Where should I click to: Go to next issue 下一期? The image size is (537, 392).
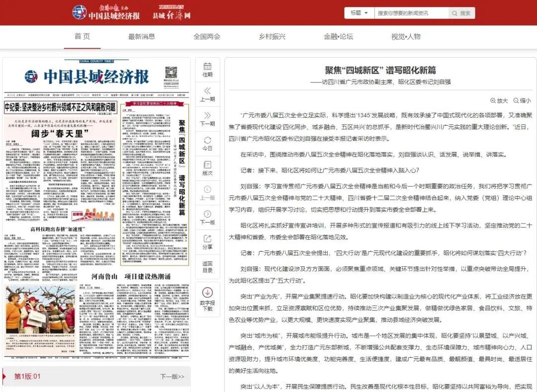207,119
